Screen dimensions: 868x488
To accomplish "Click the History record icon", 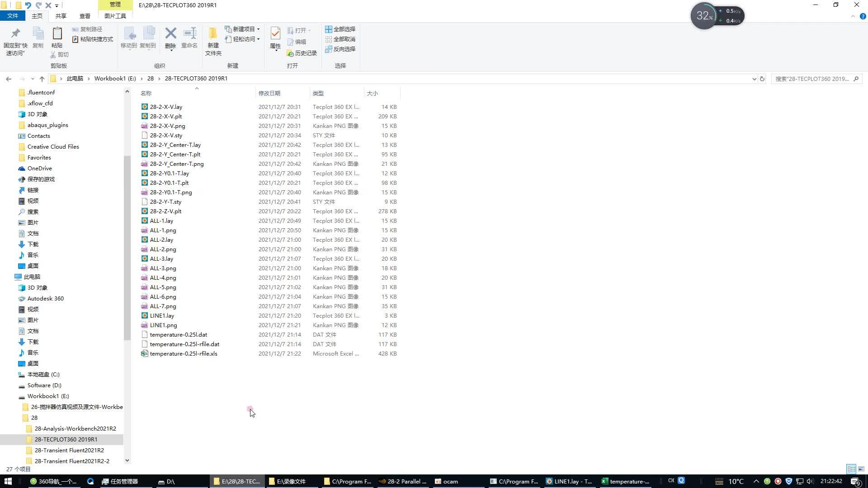I will [x=302, y=53].
